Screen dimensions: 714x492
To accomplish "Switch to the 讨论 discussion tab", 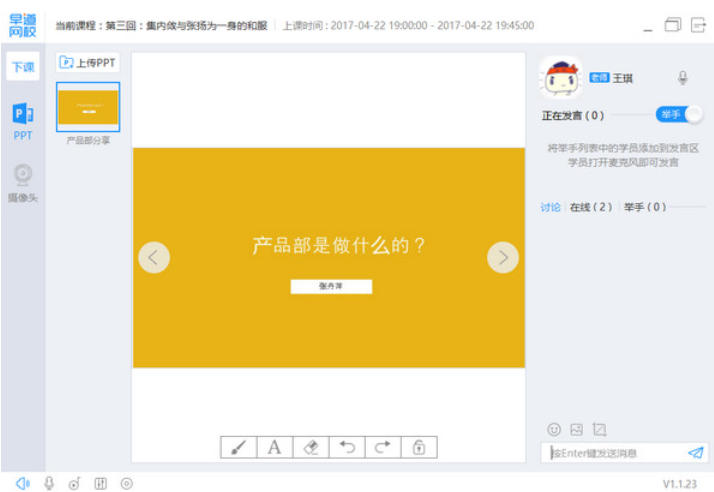I will pos(550,207).
